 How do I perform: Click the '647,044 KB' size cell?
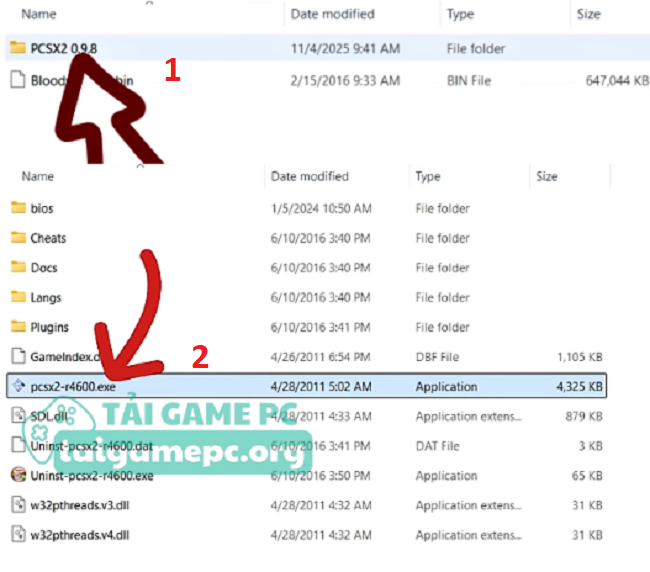617,80
